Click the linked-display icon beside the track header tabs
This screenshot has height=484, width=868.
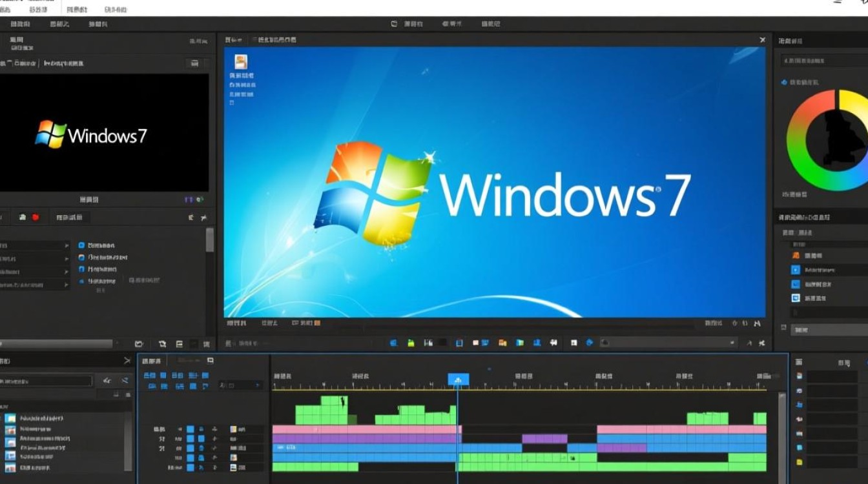click(210, 359)
